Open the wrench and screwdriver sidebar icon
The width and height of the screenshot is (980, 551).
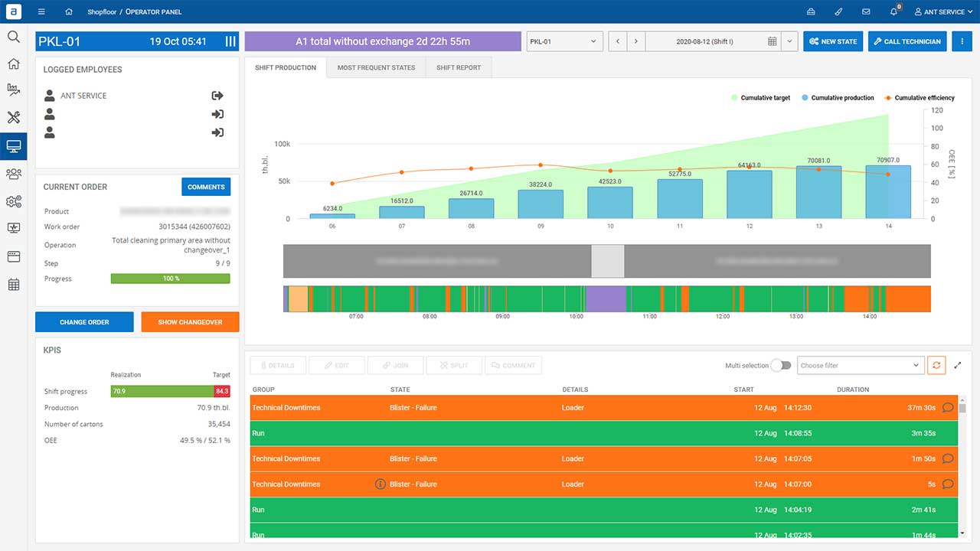(14, 117)
